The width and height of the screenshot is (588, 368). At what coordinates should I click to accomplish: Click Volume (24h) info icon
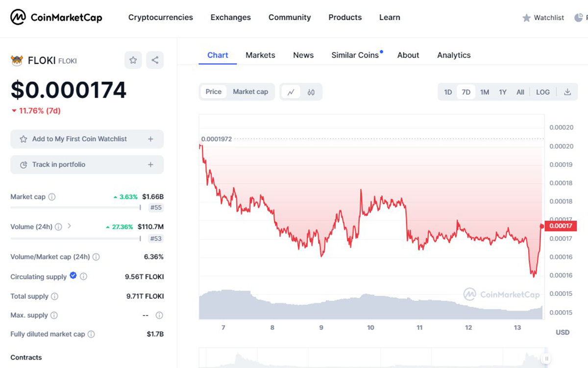pyautogui.click(x=58, y=227)
